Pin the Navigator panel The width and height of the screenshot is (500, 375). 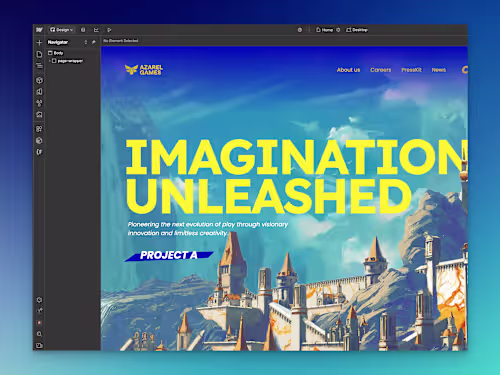pos(94,42)
